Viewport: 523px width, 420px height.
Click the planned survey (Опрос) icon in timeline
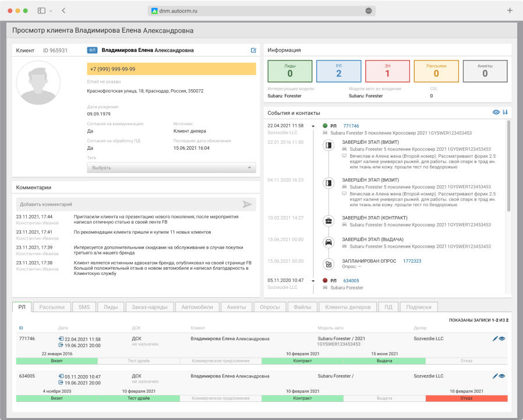pos(328,264)
